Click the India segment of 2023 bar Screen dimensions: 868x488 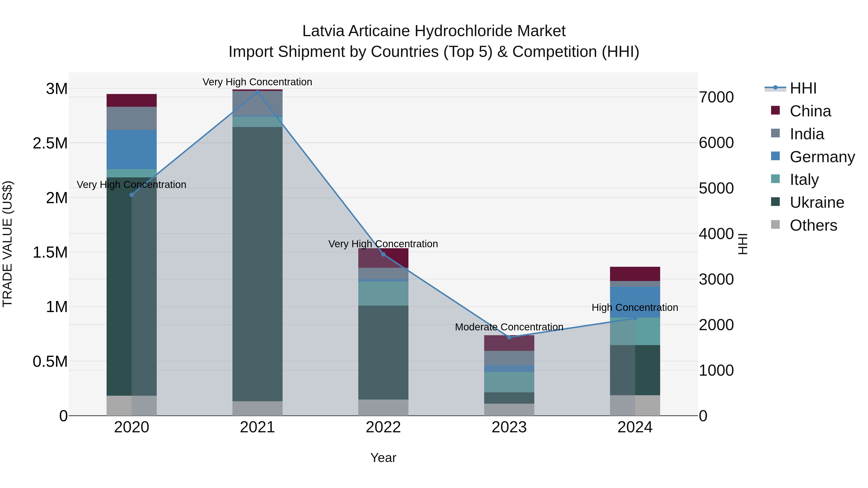(x=509, y=358)
